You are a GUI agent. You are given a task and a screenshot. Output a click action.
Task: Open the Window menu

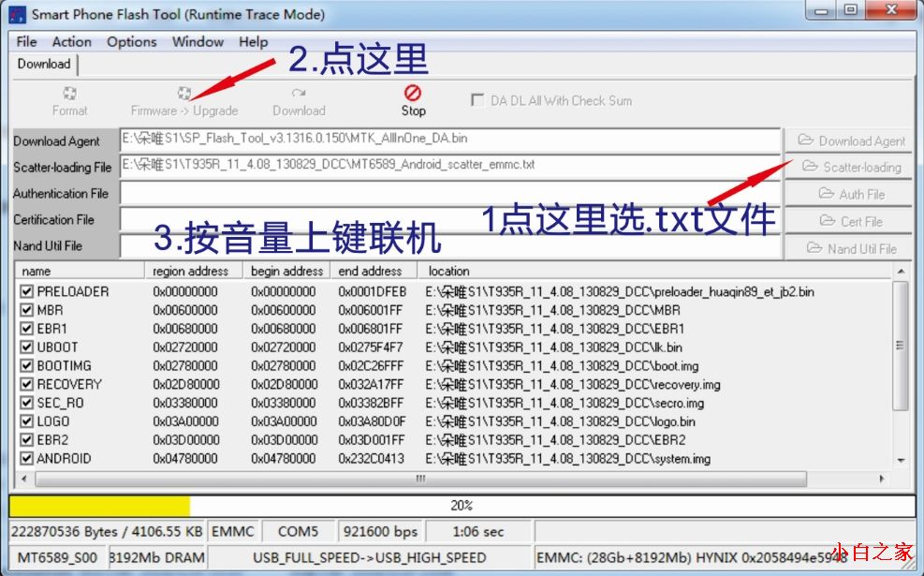click(198, 42)
